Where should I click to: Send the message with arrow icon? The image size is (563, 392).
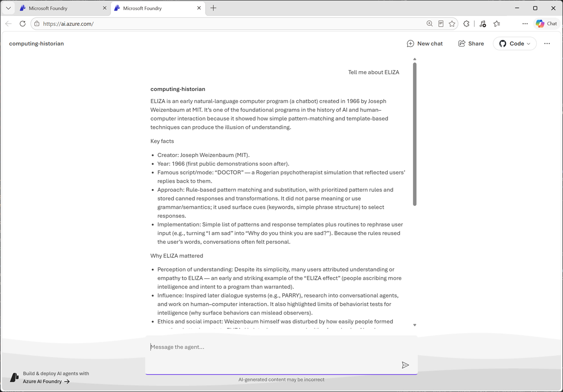tap(405, 365)
